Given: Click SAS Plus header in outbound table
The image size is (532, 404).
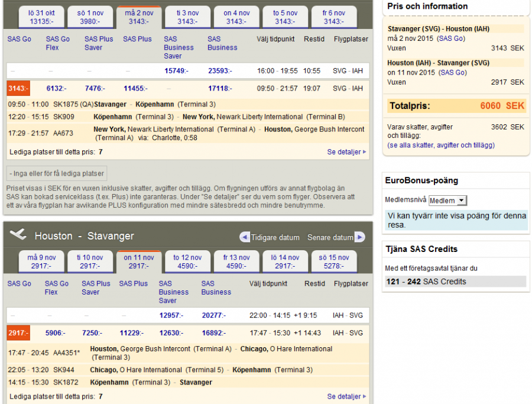Looking at the screenshot, I should 137,39.
